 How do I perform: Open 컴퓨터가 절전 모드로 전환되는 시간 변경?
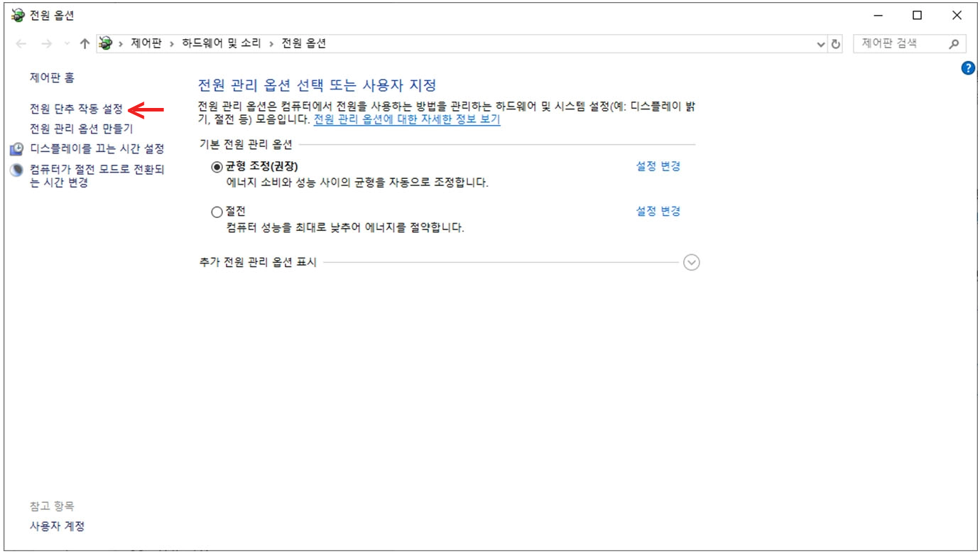(97, 176)
